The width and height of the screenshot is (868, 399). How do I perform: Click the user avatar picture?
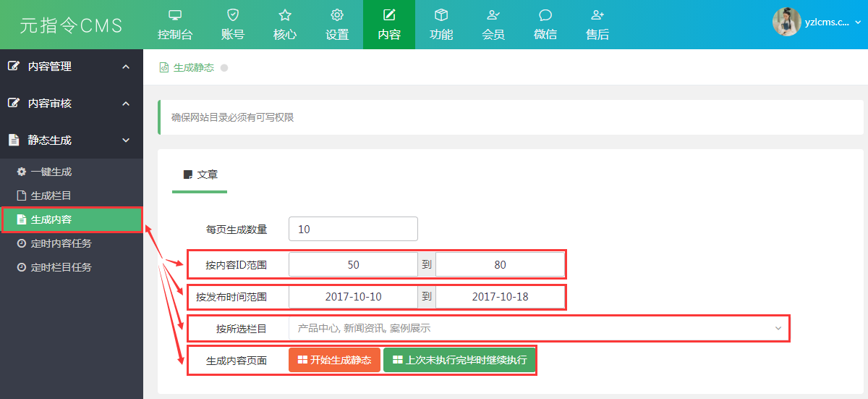click(786, 22)
